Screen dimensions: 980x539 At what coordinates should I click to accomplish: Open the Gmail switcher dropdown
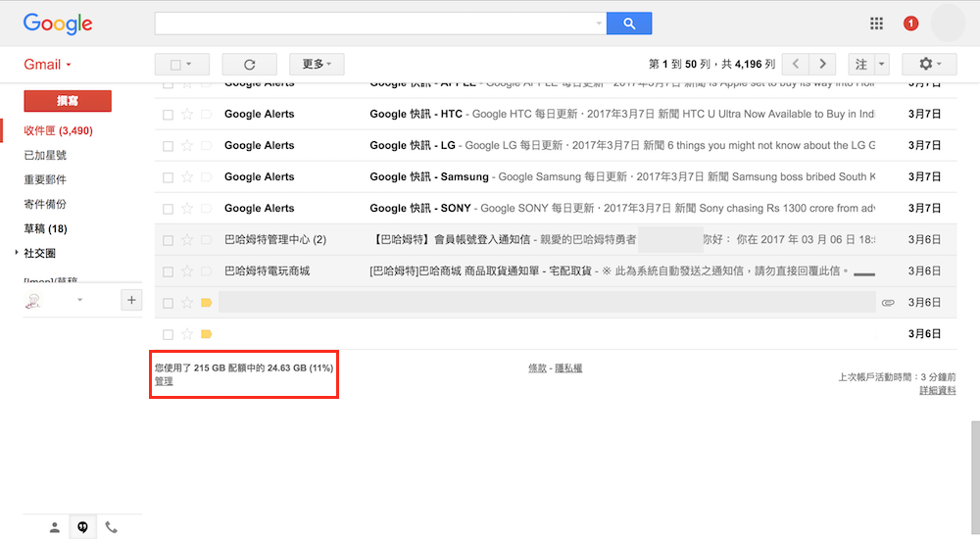click(48, 65)
